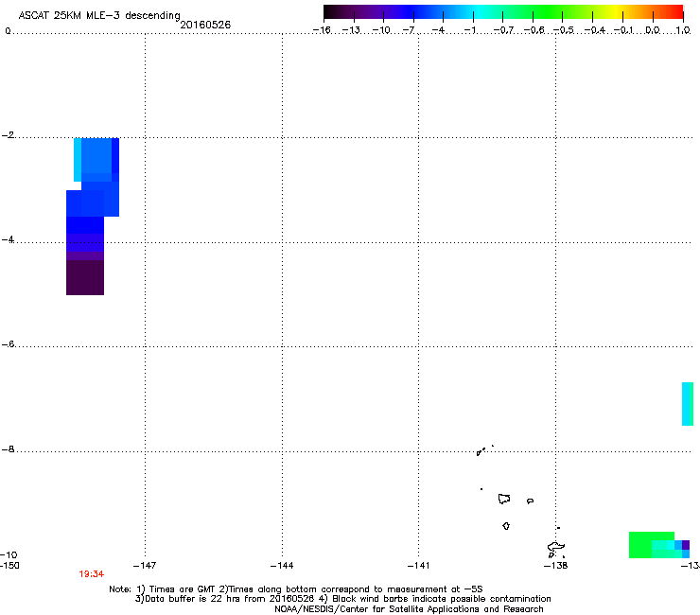This screenshot has width=700, height=615.
Task: Click the -141 longitude axis label
Action: [418, 566]
